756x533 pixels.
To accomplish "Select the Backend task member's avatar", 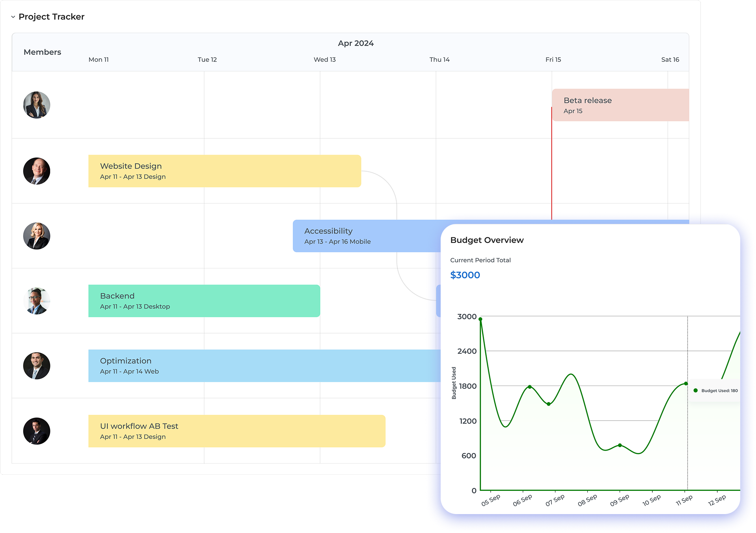I will pos(37,300).
